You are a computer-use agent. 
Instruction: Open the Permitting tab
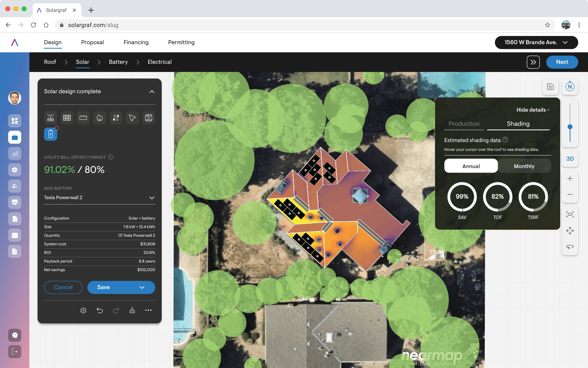[181, 42]
